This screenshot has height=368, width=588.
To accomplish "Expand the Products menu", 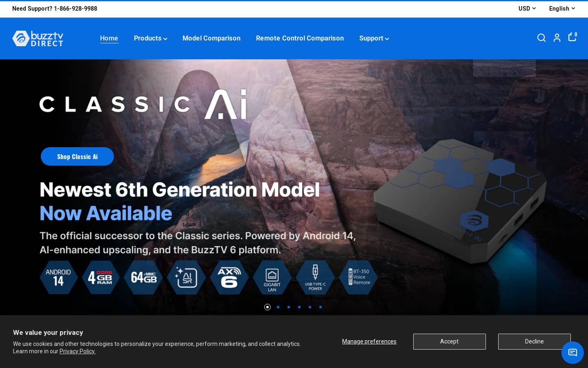I will pos(150,38).
